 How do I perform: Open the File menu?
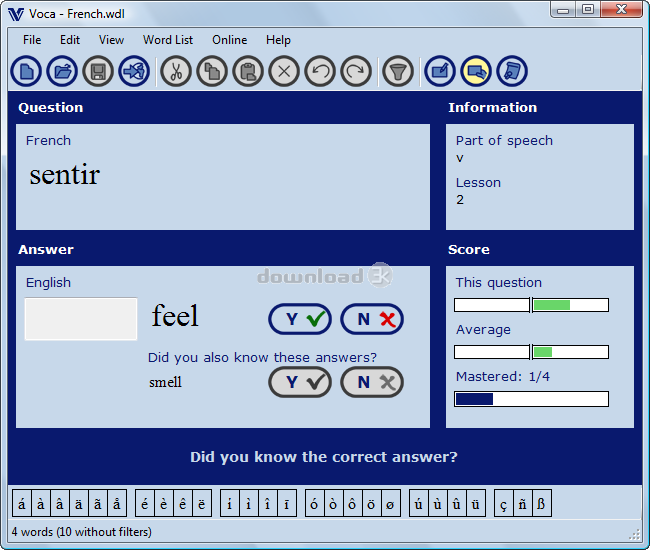click(x=32, y=40)
